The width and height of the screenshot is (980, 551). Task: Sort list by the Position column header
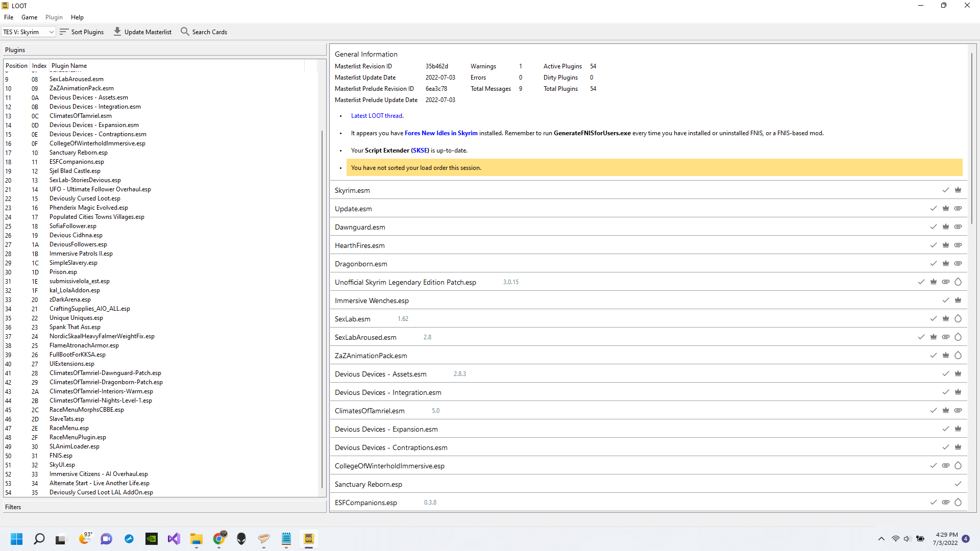tap(16, 65)
